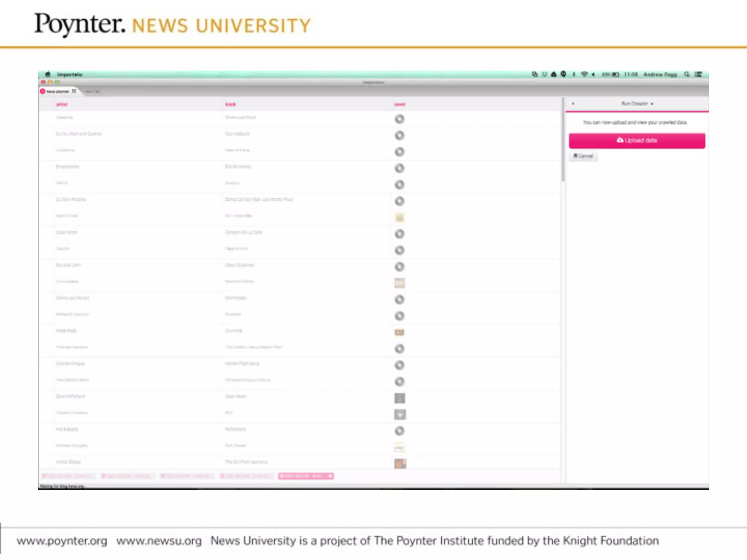Screen dimensions: 747x560
Task: Close the kexp poynter tab
Action: [74, 91]
